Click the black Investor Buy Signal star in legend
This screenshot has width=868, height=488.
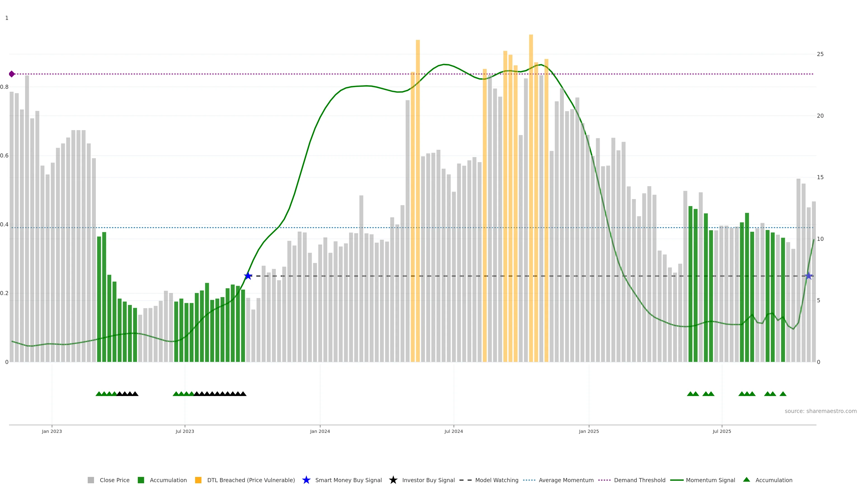[x=393, y=480]
